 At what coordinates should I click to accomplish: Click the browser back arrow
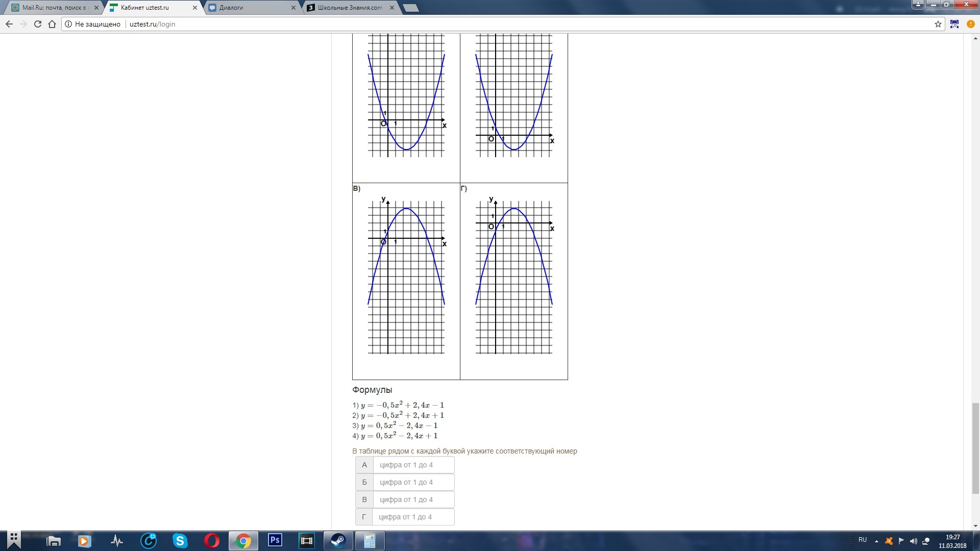point(9,24)
